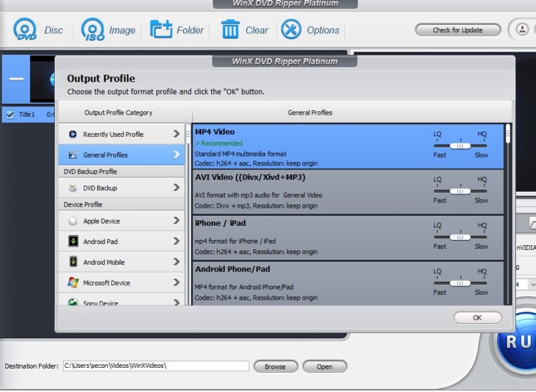Select the Microsoft Device icon
536x392 pixels.
point(72,283)
